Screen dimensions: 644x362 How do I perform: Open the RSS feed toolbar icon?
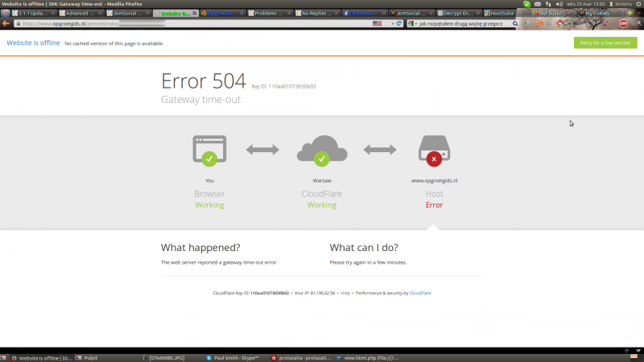[x=539, y=24]
